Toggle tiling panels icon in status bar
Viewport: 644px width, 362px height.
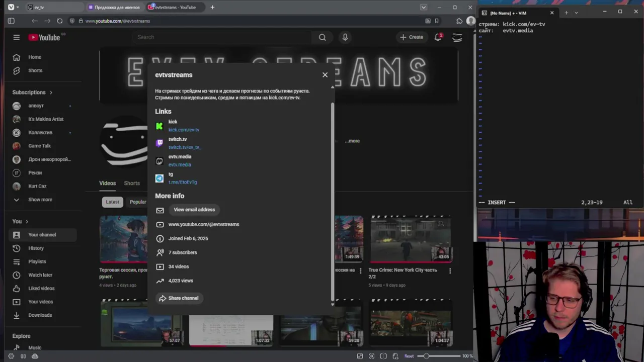[x=383, y=356]
